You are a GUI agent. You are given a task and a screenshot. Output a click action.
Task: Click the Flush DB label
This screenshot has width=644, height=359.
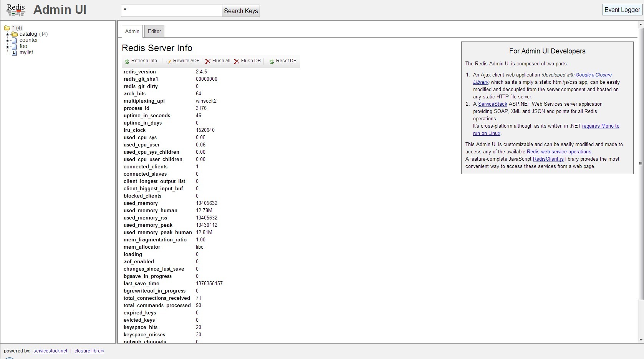pyautogui.click(x=251, y=61)
